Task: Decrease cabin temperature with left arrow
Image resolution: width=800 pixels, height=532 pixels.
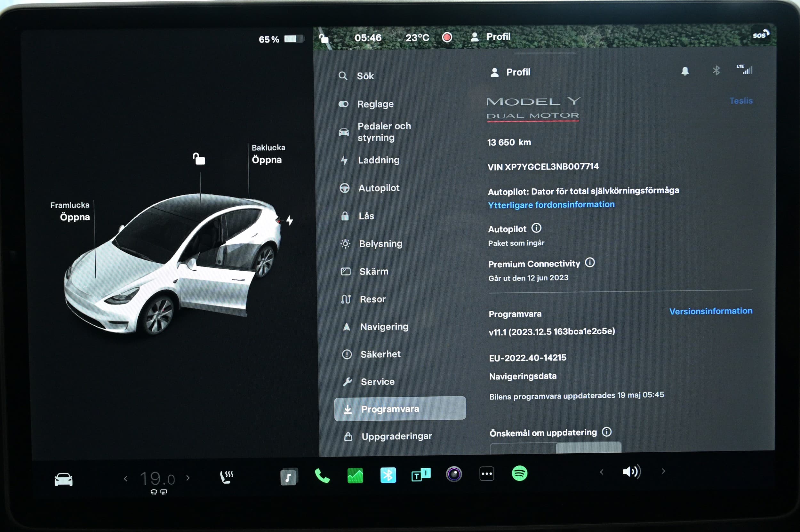Action: [x=125, y=478]
